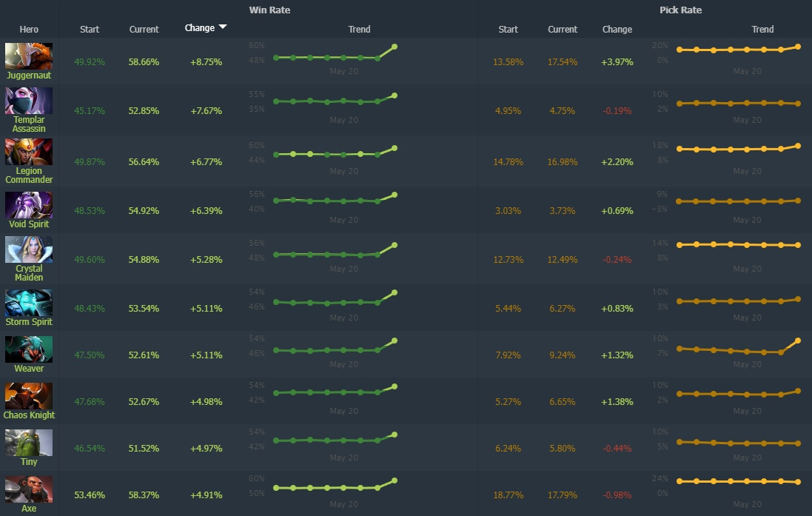Click last point of Juggernaut win rate trend

pos(395,47)
